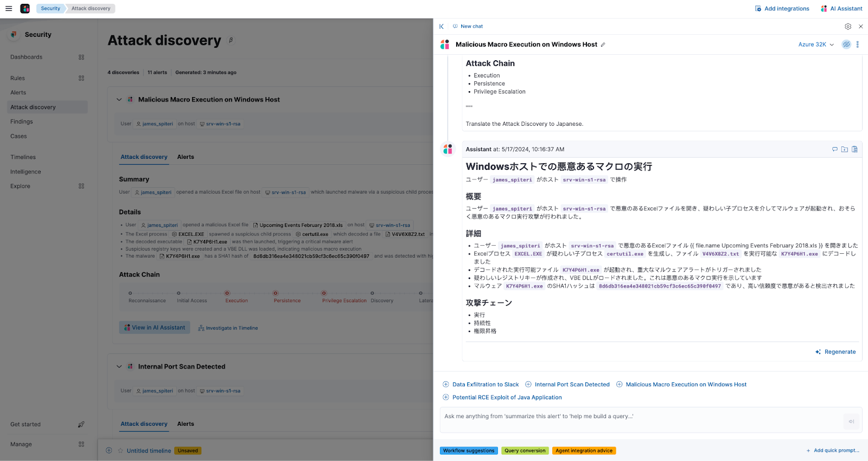Select Query conversion quick prompt
The image size is (868, 461).
[525, 451]
